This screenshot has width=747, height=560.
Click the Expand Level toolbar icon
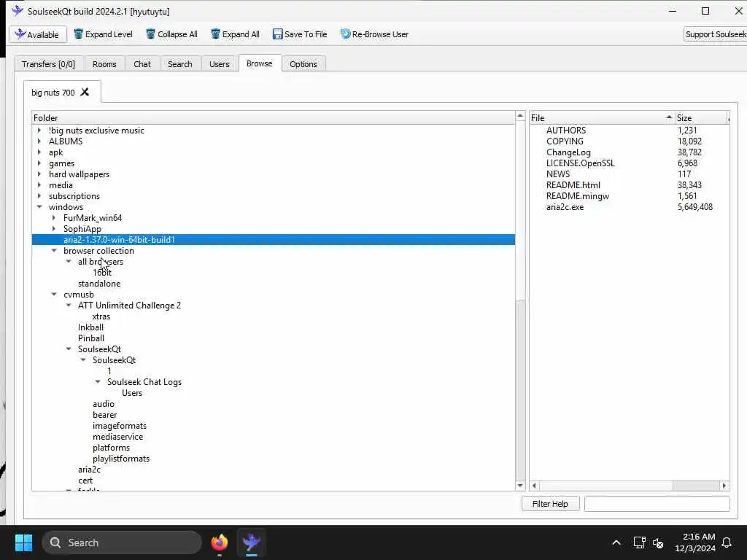(79, 34)
